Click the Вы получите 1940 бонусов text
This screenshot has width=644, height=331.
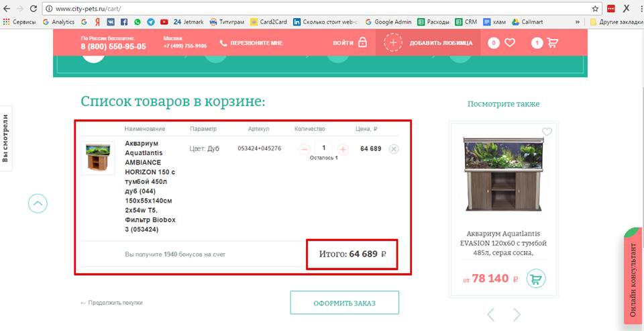click(x=175, y=254)
